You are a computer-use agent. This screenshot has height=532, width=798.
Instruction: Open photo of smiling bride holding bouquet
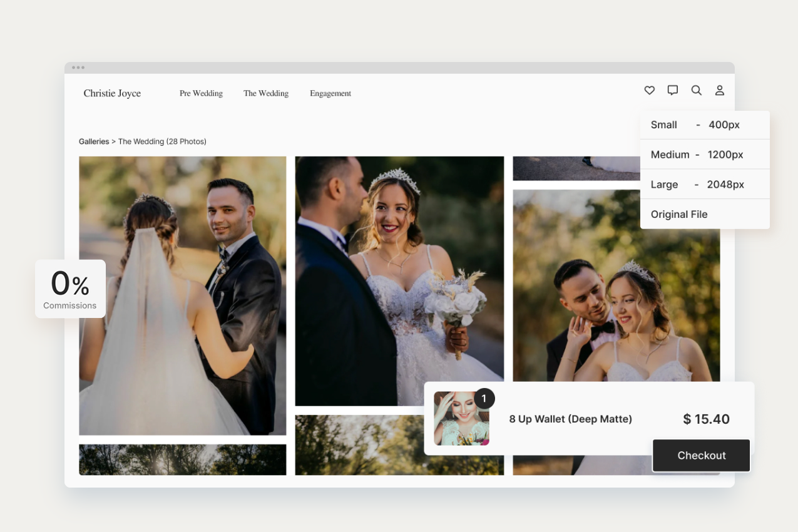point(399,281)
